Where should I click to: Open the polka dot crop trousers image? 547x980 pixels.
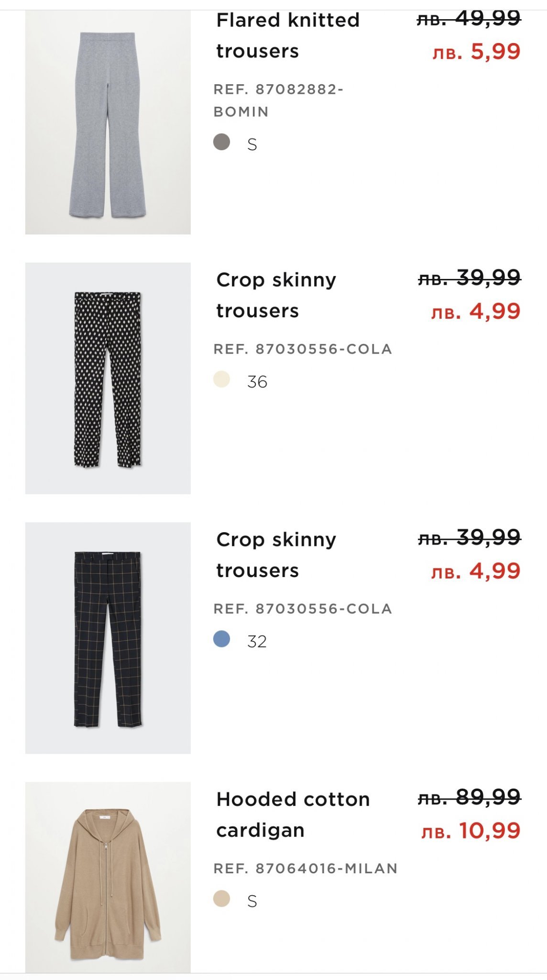tap(108, 378)
